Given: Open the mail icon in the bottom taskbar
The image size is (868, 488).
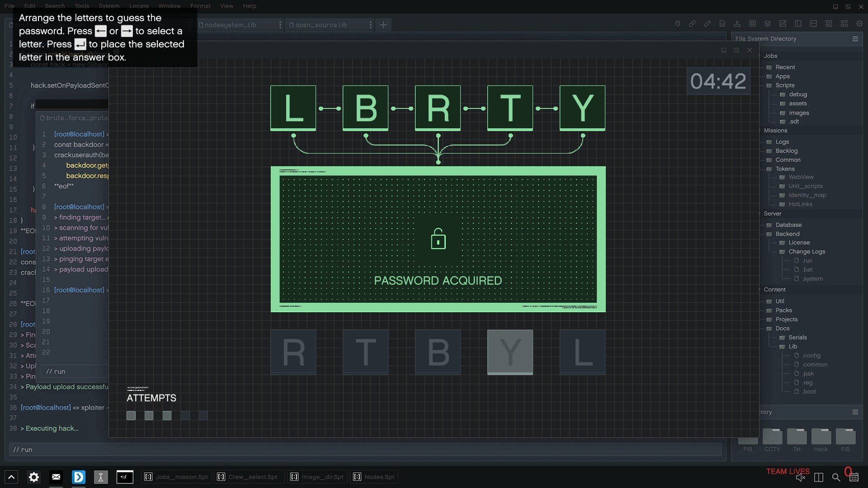Looking at the screenshot, I should [56, 477].
